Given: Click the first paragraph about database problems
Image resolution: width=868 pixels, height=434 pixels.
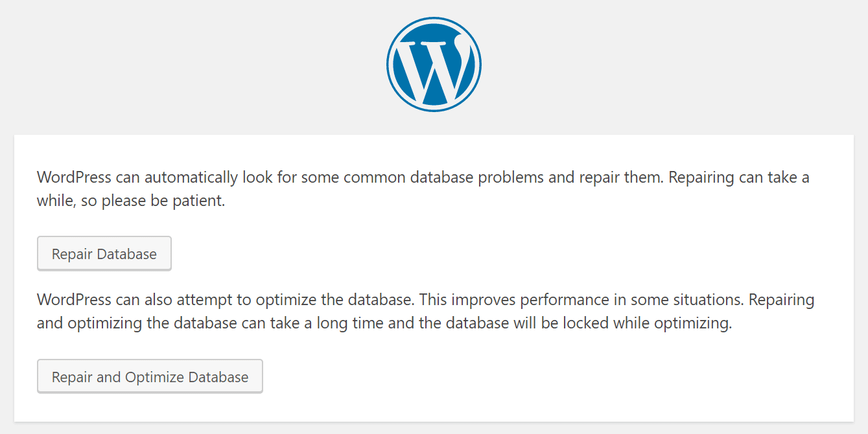Looking at the screenshot, I should click(x=421, y=188).
